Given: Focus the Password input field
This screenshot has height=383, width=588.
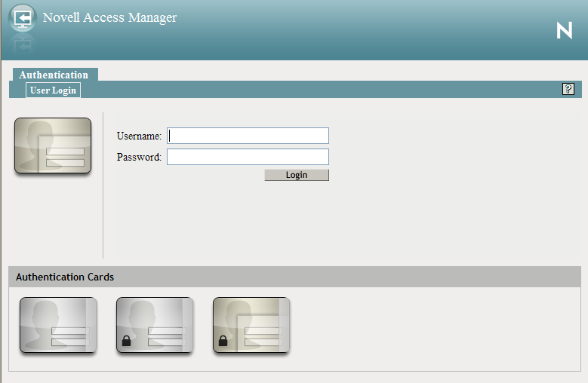Looking at the screenshot, I should pos(248,157).
